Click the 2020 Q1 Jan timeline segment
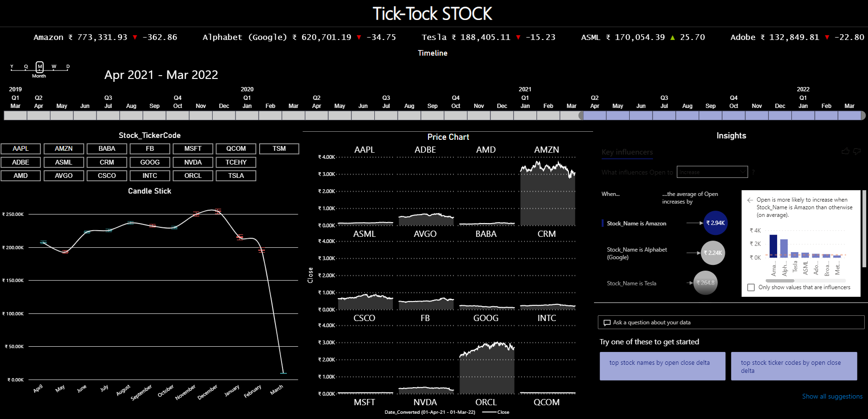Screen dimensions: 868x419 click(x=247, y=116)
